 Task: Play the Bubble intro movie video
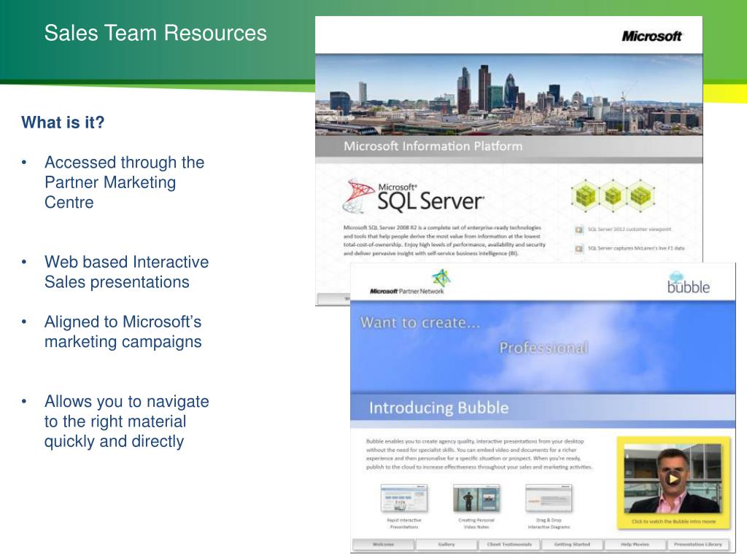tap(672, 478)
